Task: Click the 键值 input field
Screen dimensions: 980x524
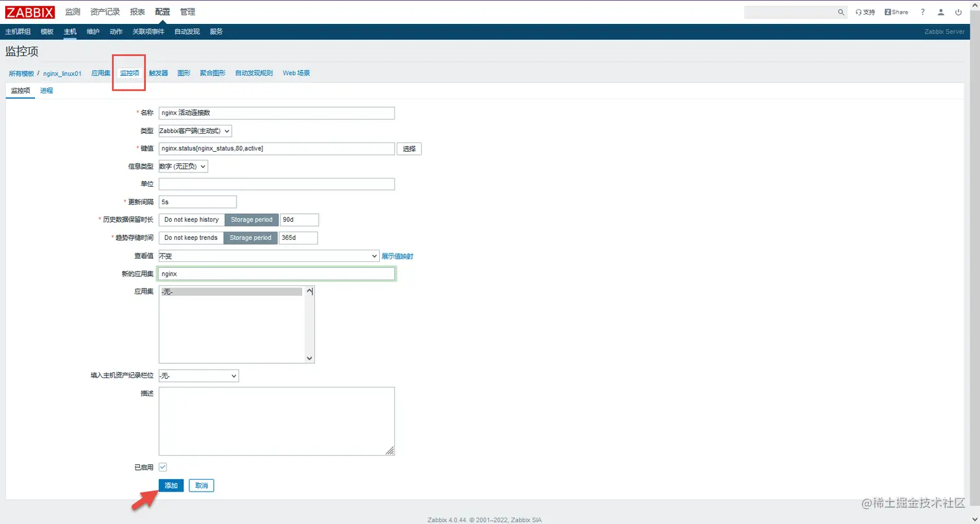Action: pyautogui.click(x=277, y=149)
